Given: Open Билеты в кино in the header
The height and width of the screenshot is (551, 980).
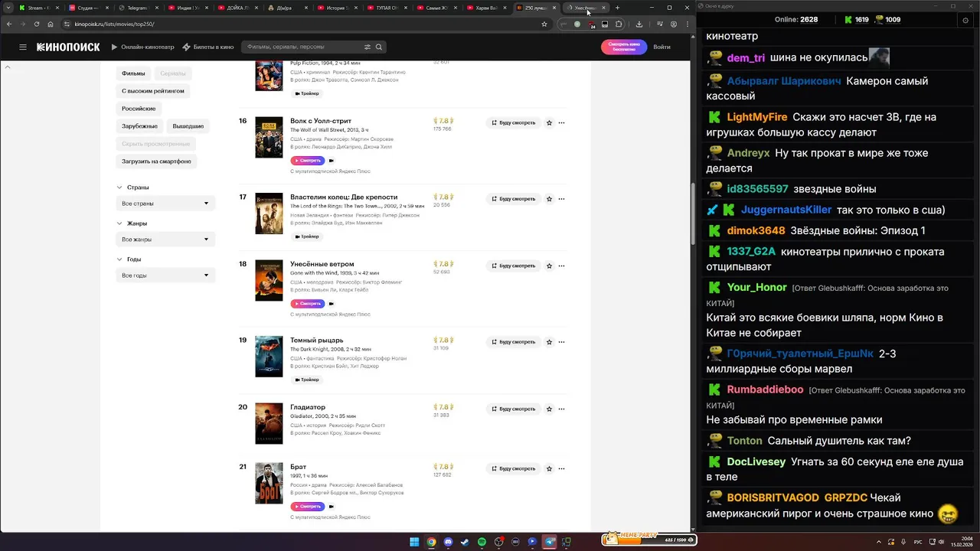Looking at the screenshot, I should (208, 47).
